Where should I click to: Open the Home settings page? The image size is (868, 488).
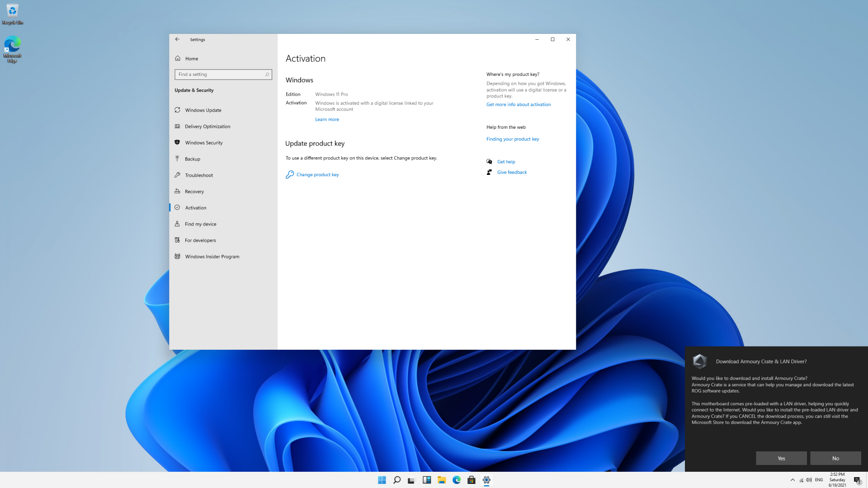pyautogui.click(x=191, y=59)
